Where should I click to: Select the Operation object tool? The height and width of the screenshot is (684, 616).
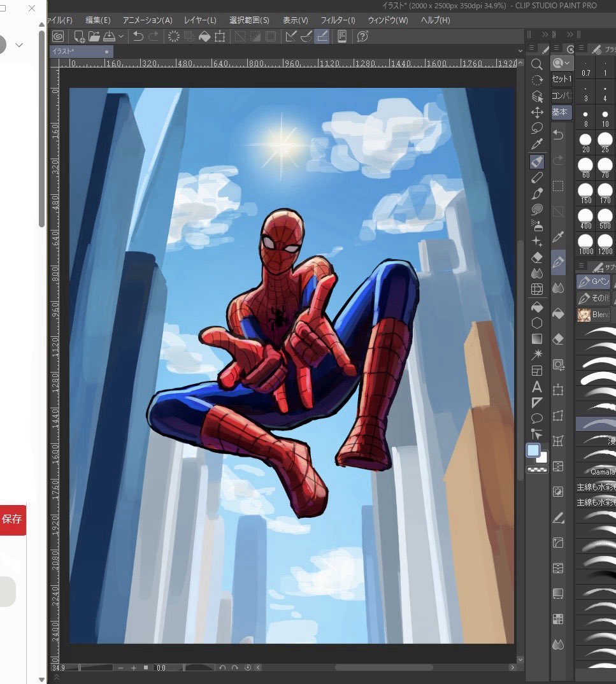tap(537, 96)
